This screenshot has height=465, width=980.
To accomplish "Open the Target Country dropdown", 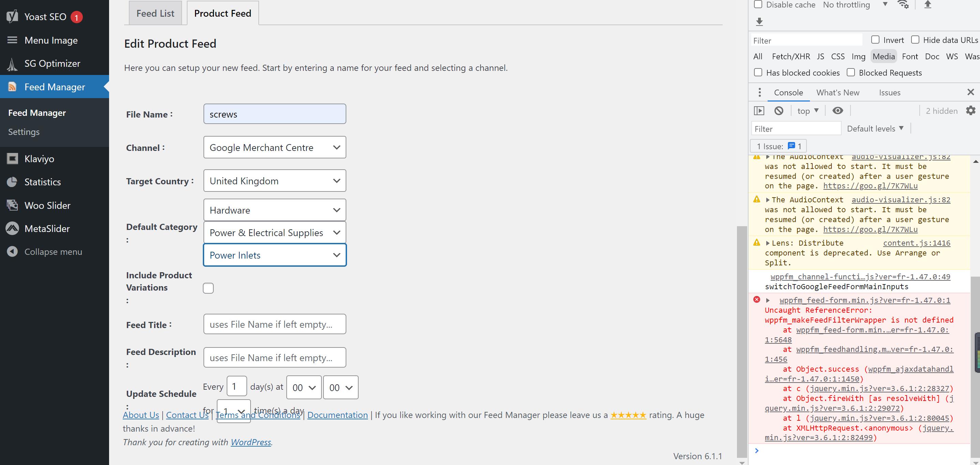I will (x=275, y=181).
